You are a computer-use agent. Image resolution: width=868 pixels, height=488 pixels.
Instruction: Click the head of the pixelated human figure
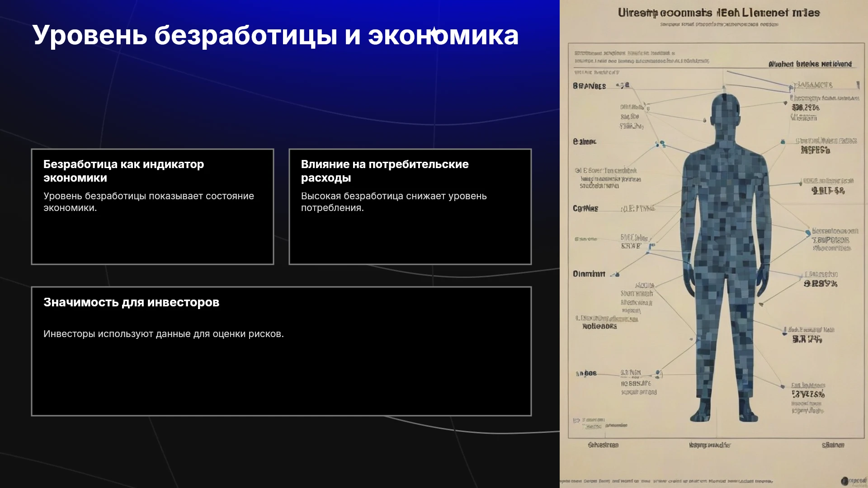(725, 113)
